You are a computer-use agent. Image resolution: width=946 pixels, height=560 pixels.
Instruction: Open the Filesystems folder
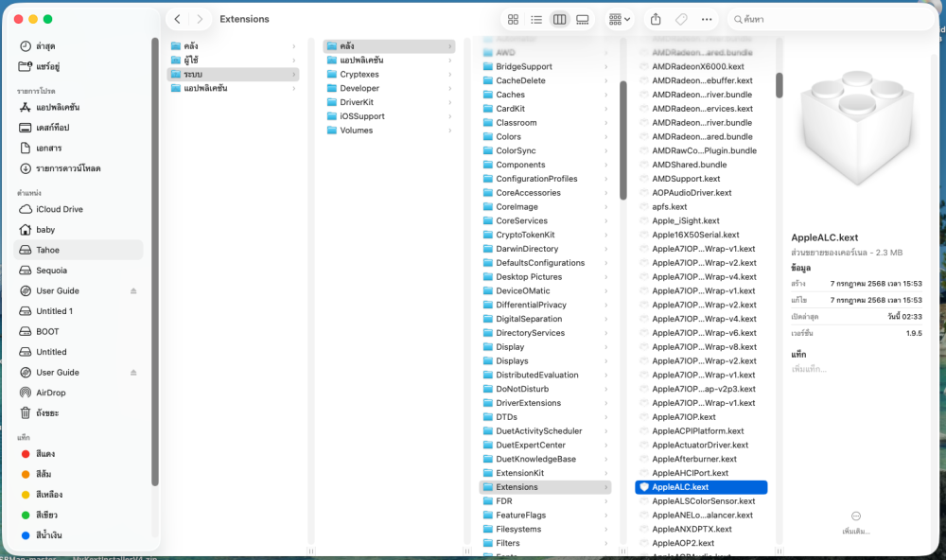[x=546, y=529]
